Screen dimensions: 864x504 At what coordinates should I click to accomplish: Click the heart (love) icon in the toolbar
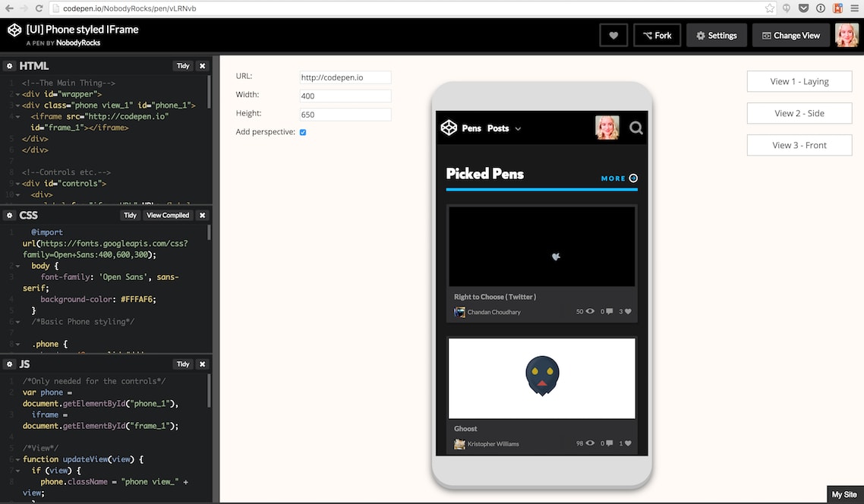coord(613,34)
